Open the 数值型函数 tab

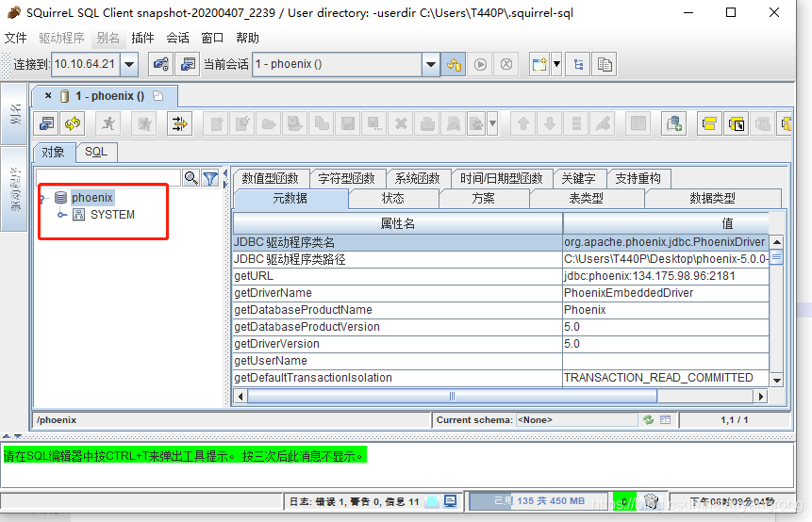pos(271,178)
